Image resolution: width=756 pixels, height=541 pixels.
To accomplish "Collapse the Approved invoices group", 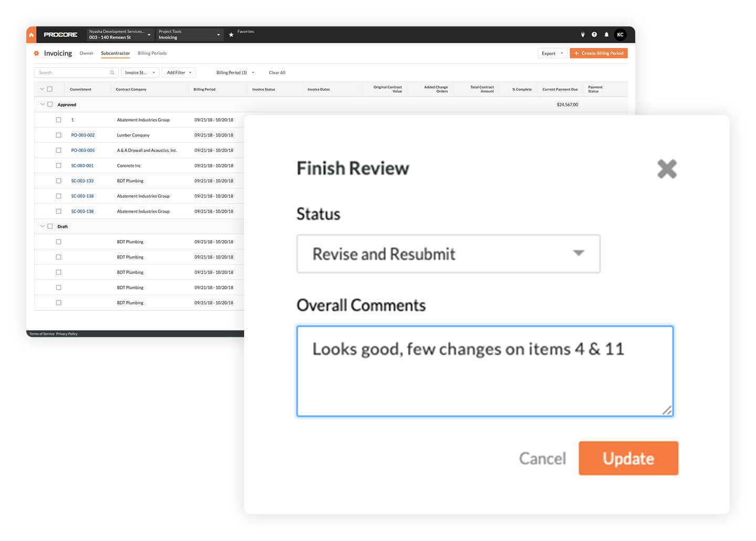I will coord(41,105).
